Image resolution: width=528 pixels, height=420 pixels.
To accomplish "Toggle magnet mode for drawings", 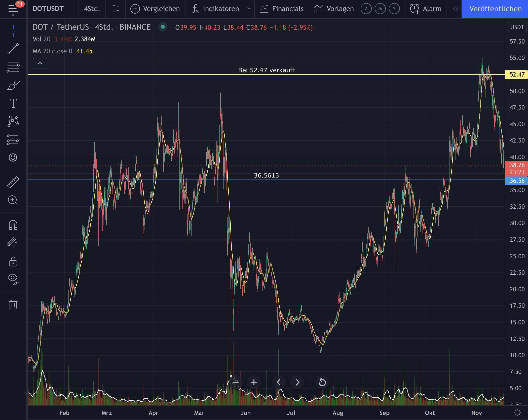I will (x=13, y=225).
